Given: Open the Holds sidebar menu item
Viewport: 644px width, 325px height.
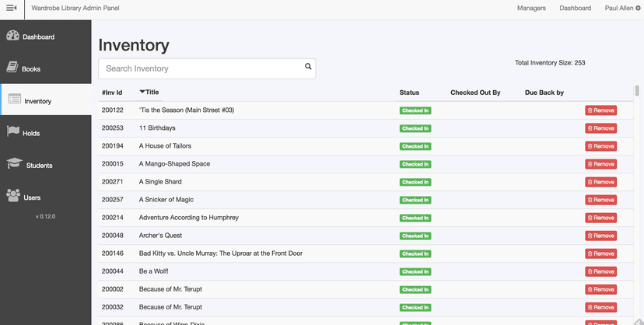Looking at the screenshot, I should pos(46,132).
